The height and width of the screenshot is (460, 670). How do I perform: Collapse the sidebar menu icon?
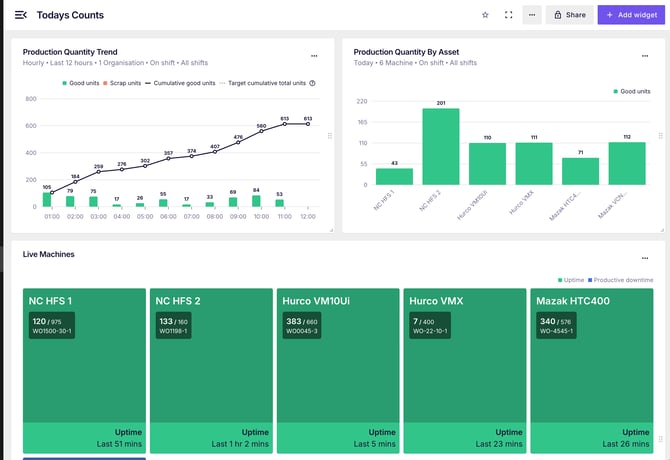click(21, 15)
